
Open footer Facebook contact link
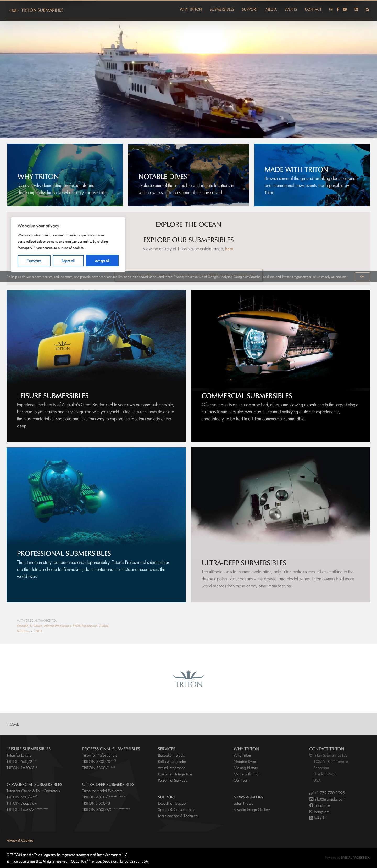[x=320, y=805]
